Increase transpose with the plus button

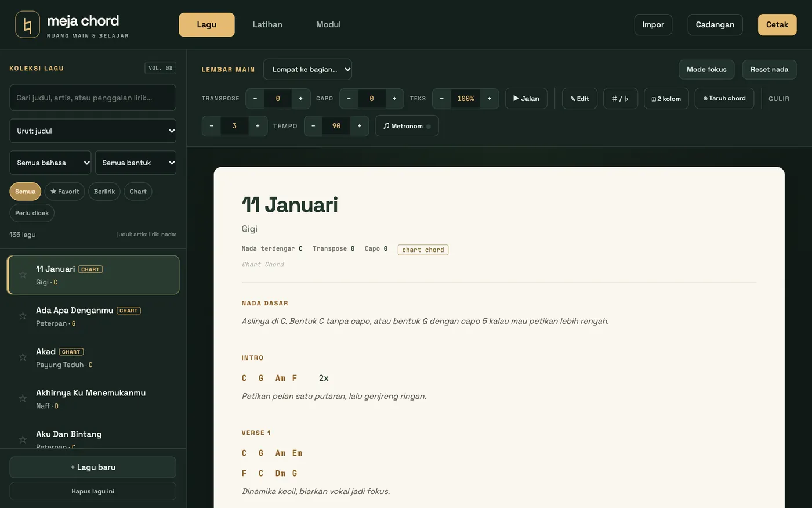point(300,99)
